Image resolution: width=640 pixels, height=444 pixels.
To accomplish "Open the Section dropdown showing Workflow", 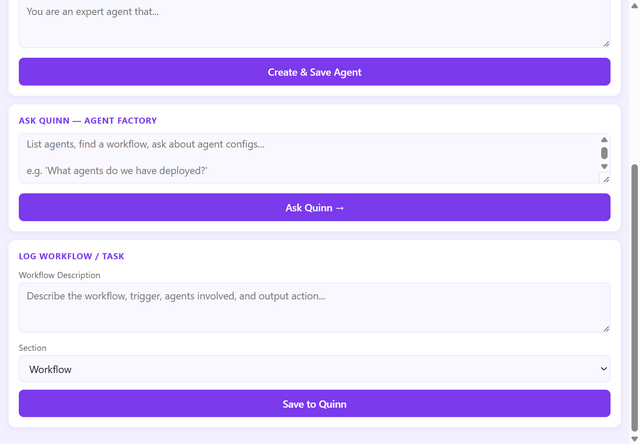I will tap(314, 369).
